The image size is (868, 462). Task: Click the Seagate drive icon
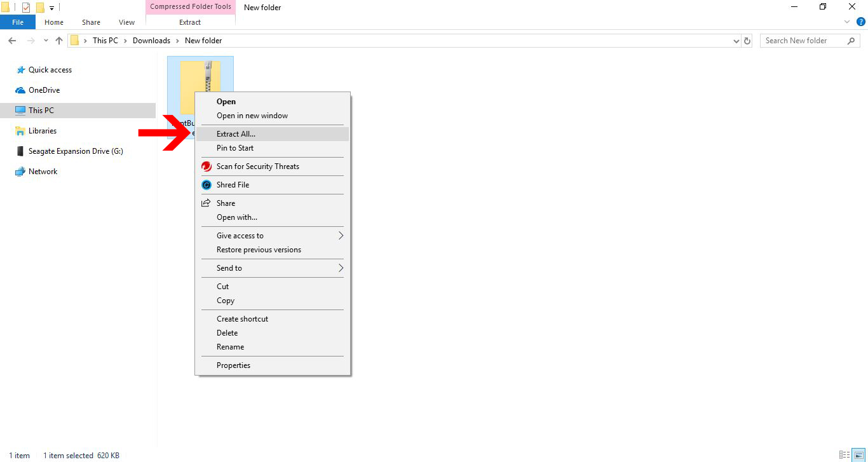20,151
